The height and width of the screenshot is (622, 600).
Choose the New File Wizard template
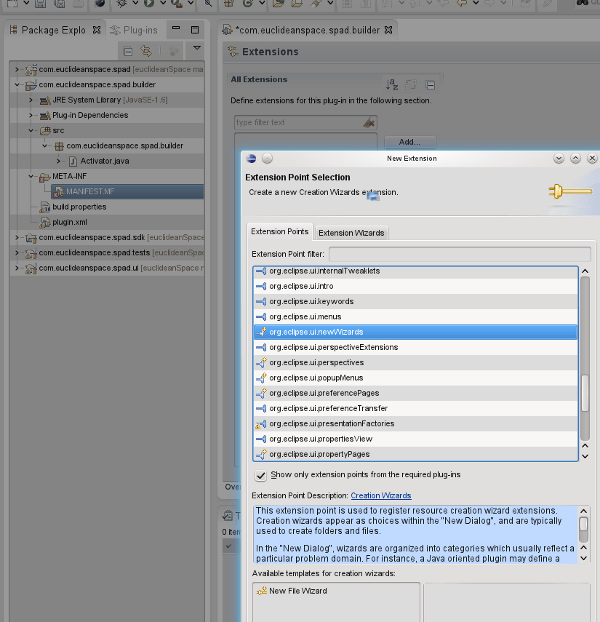(x=298, y=591)
